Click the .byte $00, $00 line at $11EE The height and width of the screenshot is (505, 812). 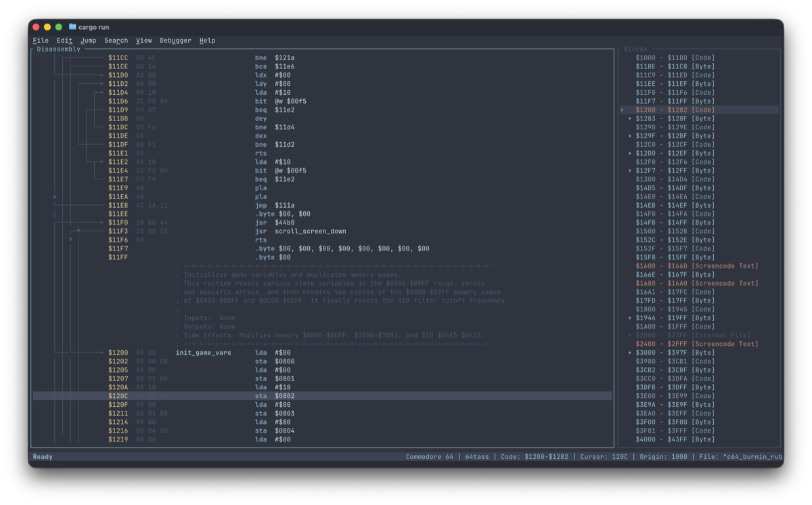click(283, 214)
